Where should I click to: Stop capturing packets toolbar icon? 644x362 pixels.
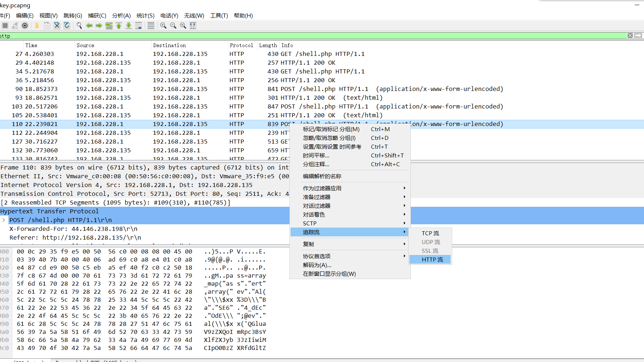(5, 26)
